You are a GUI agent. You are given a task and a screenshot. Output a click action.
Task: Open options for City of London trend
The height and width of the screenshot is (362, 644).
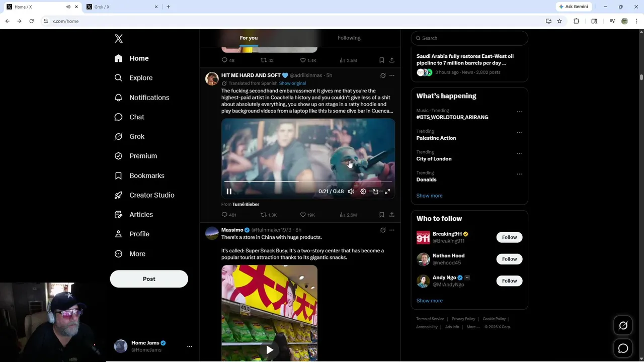[519, 153]
